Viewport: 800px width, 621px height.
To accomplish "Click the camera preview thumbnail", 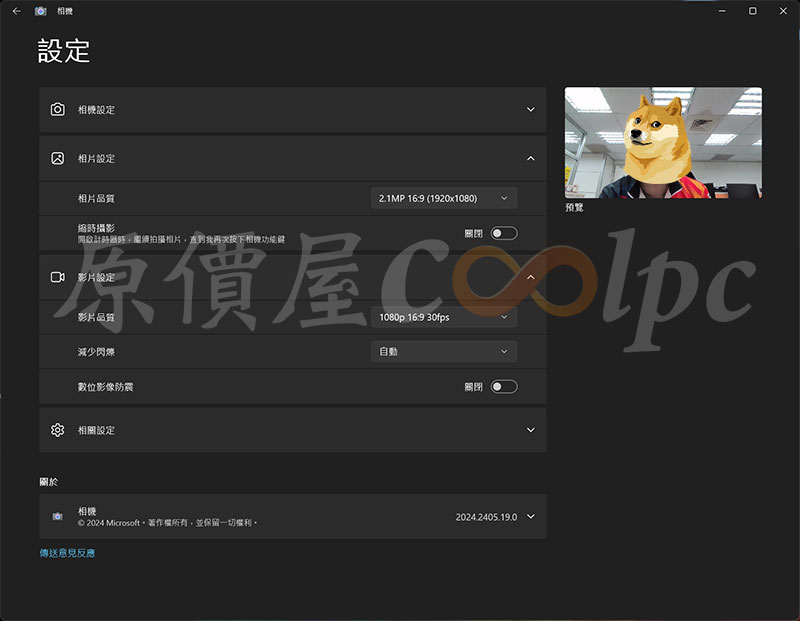I will [663, 142].
